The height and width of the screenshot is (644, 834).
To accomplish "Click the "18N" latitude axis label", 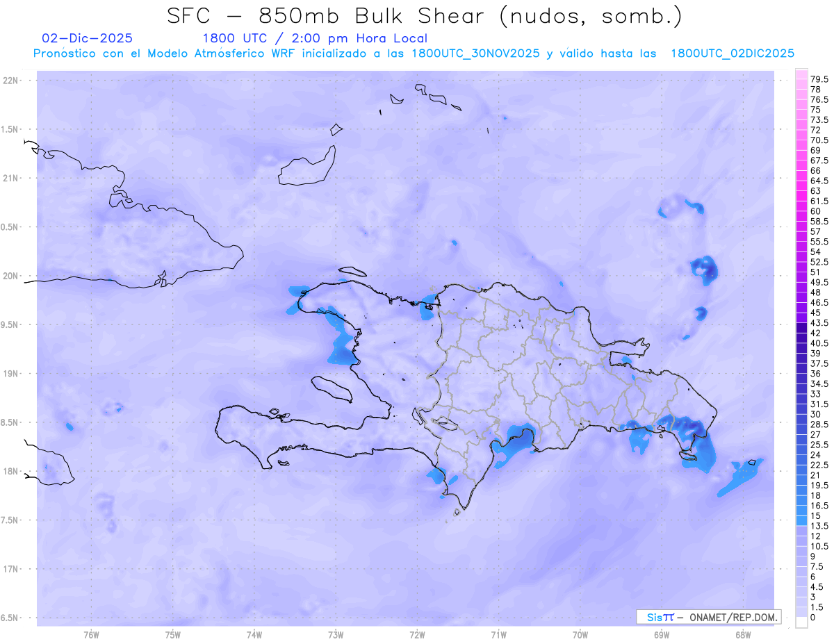I will (x=11, y=471).
